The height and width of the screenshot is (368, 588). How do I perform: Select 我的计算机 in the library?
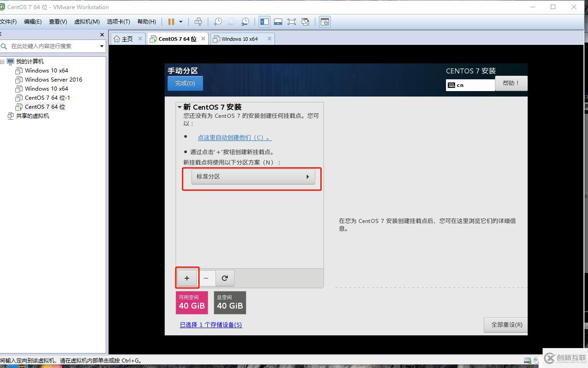[x=30, y=62]
